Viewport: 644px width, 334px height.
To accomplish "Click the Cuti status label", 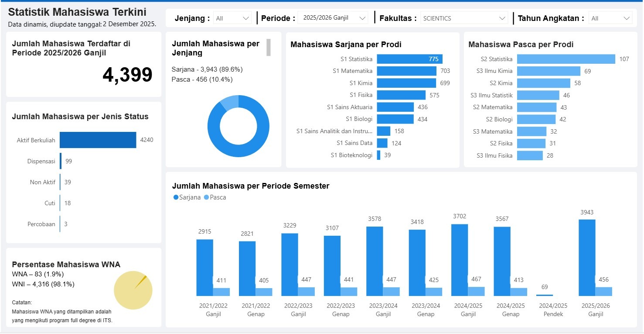I will 50,203.
